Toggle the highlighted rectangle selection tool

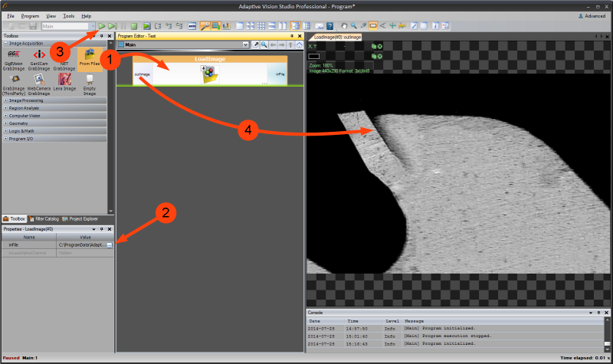point(373,26)
